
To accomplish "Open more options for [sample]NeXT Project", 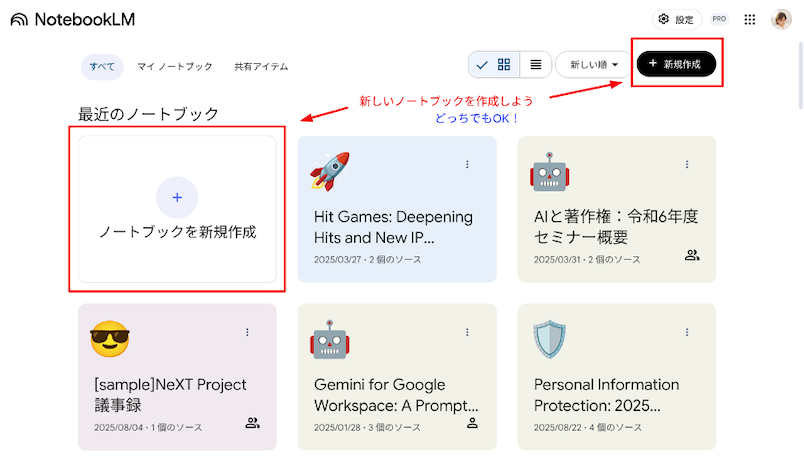I will pyautogui.click(x=247, y=332).
